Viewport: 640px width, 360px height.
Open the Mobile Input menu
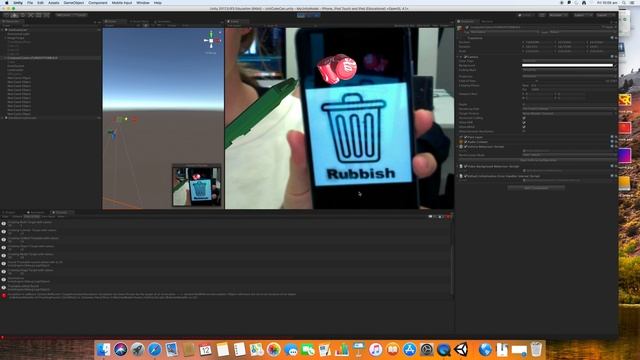coord(122,2)
